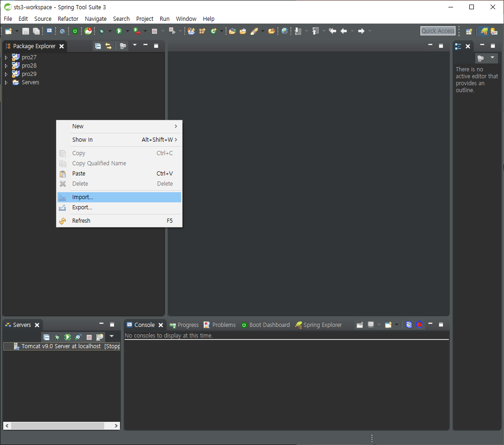504x445 pixels.
Task: Click the Quick Access search field
Action: (x=438, y=31)
